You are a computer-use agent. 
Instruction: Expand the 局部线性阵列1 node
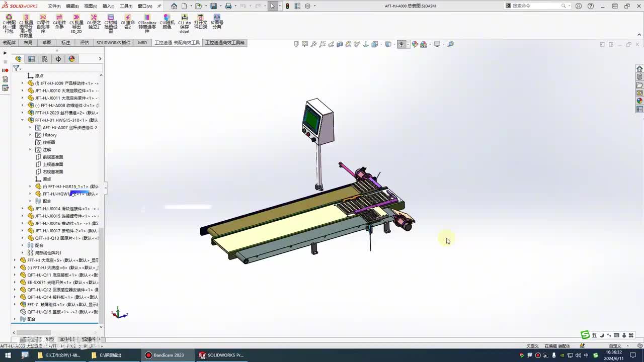click(22, 253)
